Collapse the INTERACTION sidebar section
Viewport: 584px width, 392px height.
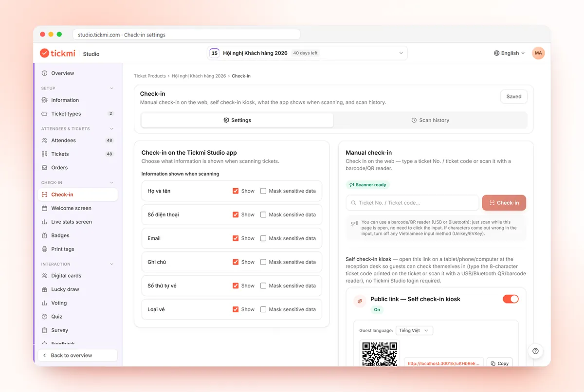click(x=111, y=264)
